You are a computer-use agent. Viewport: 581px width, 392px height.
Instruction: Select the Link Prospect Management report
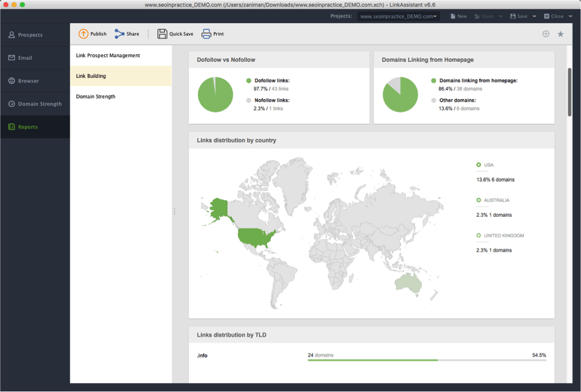[108, 55]
